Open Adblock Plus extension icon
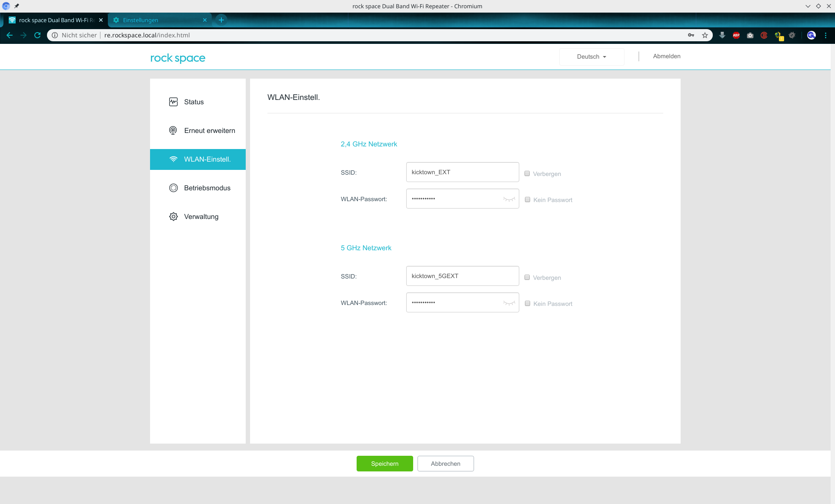The image size is (835, 504). (736, 35)
